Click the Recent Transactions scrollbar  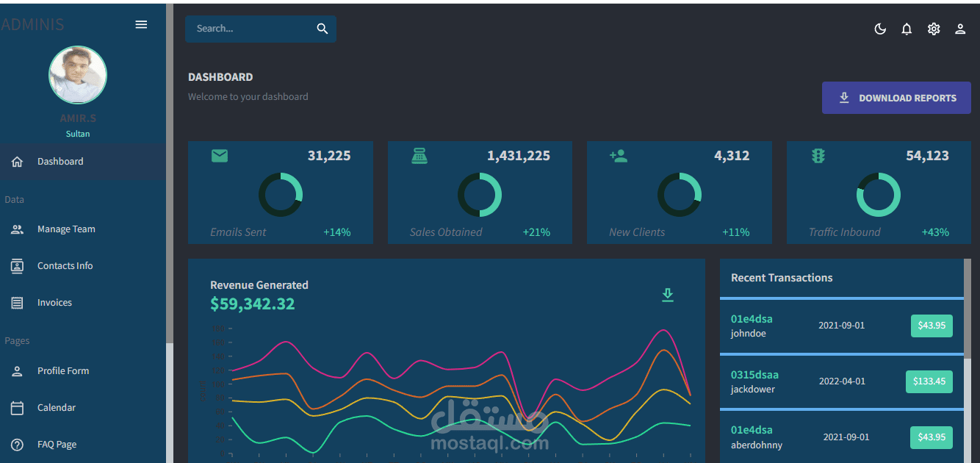tap(967, 309)
